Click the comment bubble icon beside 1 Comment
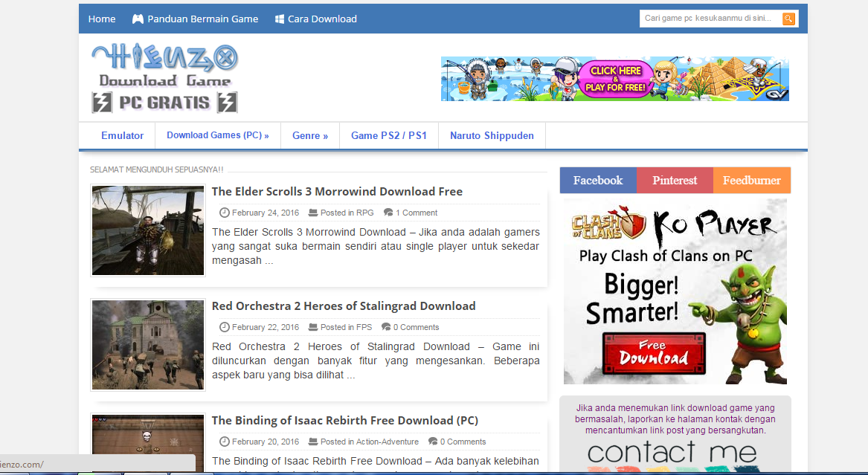 click(388, 213)
